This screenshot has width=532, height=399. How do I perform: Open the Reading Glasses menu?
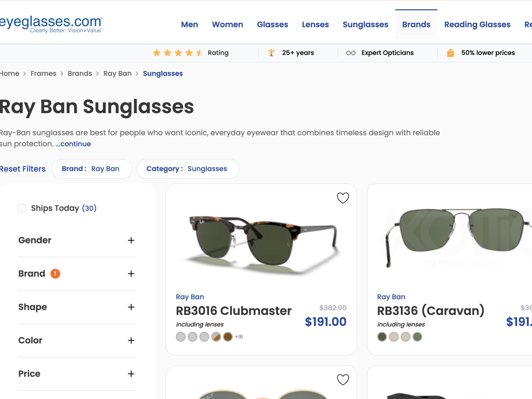[x=477, y=25]
